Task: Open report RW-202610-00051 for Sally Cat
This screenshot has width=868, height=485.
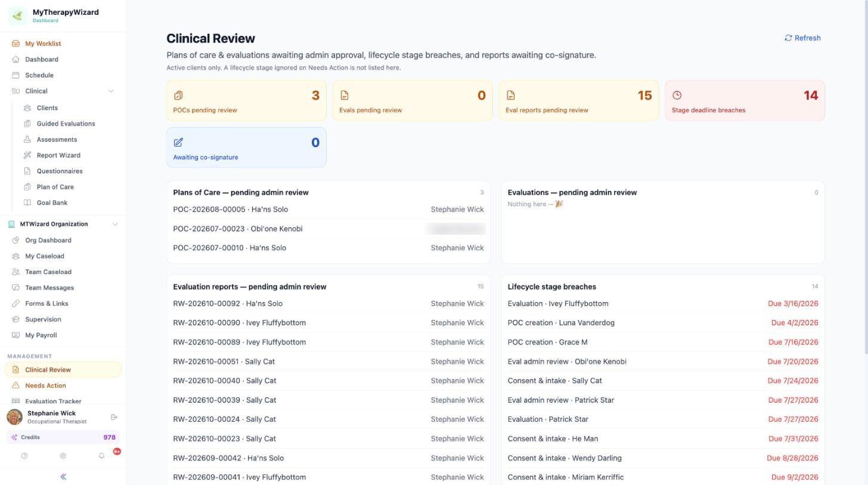Action: 328,362
